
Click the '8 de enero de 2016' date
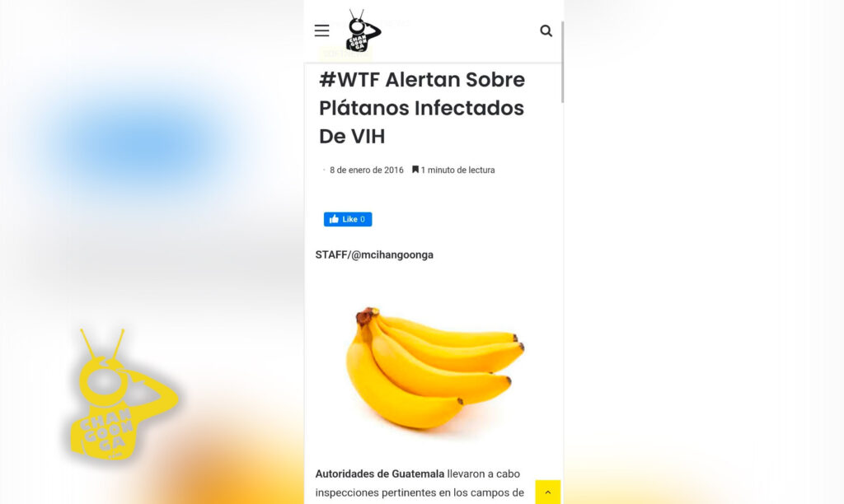click(367, 170)
